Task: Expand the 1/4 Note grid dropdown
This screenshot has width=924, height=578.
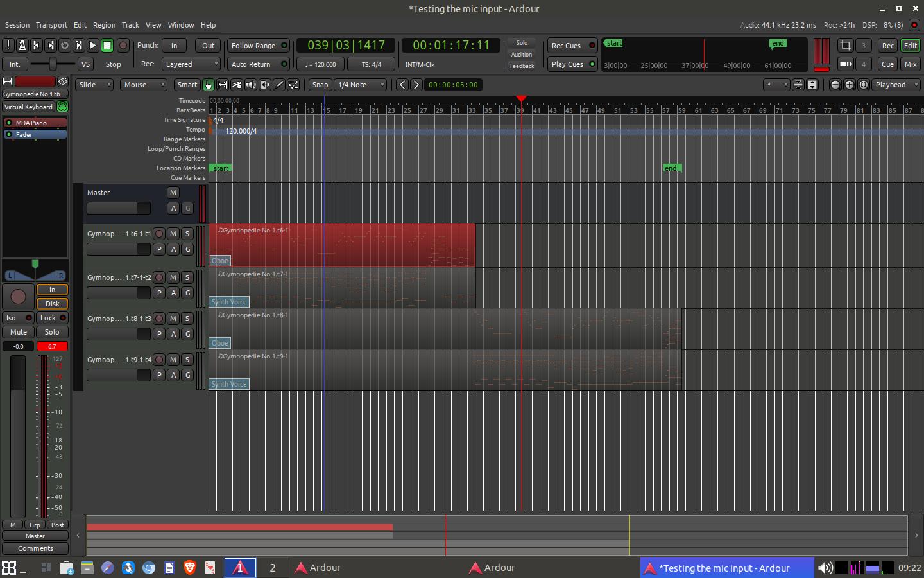Action: [361, 85]
